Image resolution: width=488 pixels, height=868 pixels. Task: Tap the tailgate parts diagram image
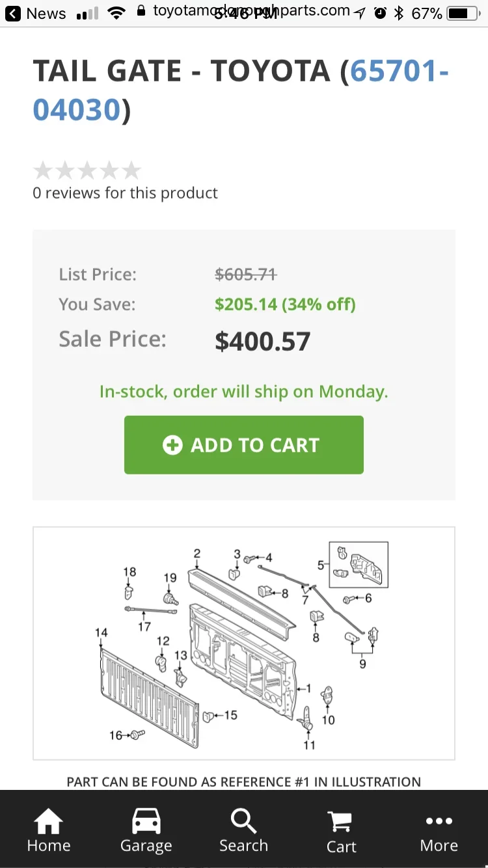coord(244,643)
